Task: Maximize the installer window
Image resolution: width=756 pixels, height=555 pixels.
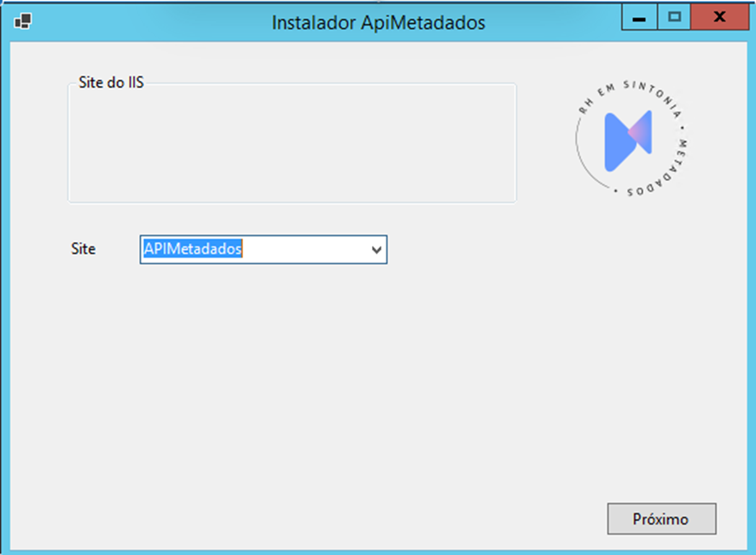Action: (x=674, y=18)
